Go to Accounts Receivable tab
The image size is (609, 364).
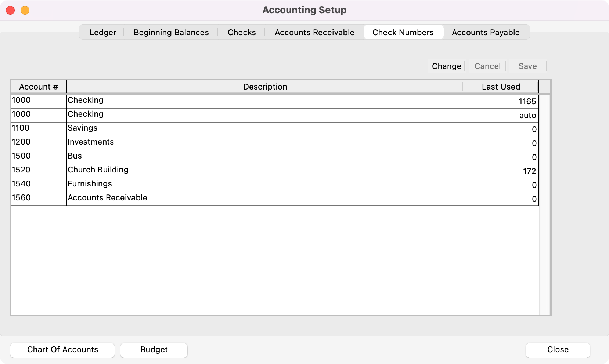pos(314,32)
